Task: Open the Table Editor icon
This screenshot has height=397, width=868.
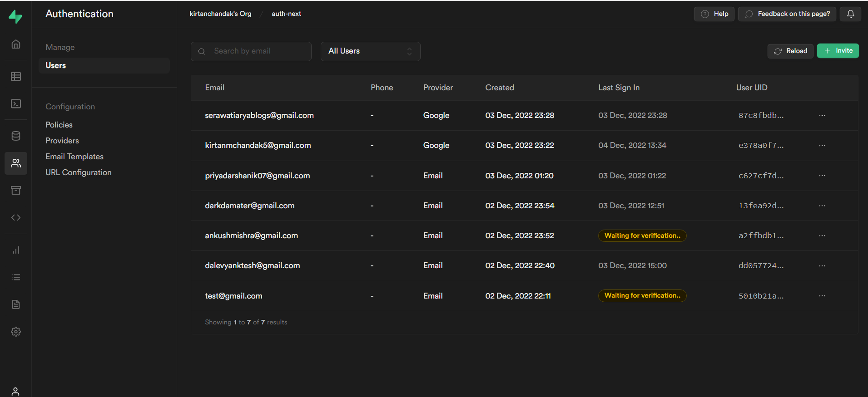Action: (16, 76)
